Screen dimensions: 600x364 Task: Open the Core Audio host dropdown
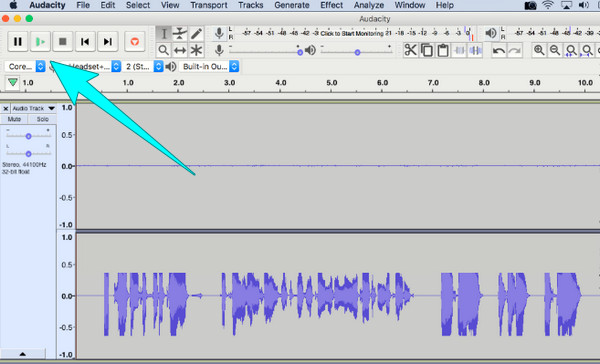[25, 67]
